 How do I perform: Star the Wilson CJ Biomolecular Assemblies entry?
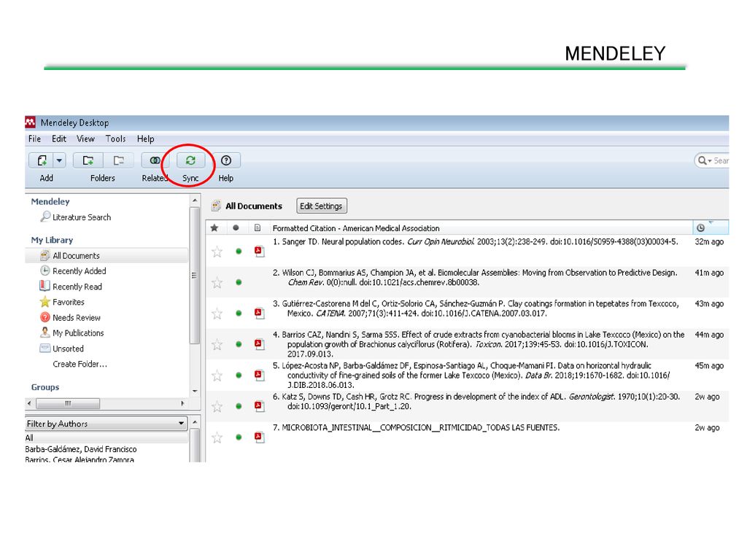217,283
